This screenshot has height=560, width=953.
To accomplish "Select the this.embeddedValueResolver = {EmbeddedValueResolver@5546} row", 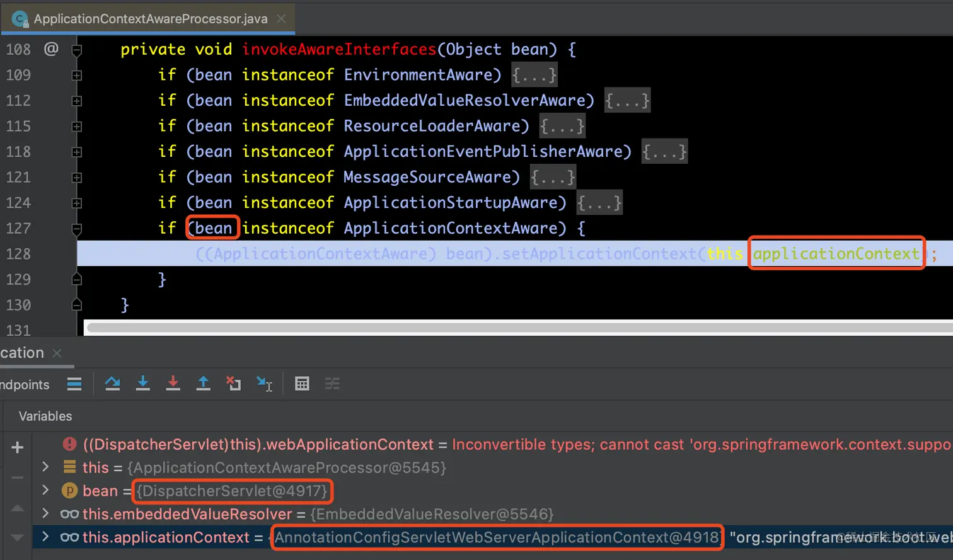I will pos(493,514).
